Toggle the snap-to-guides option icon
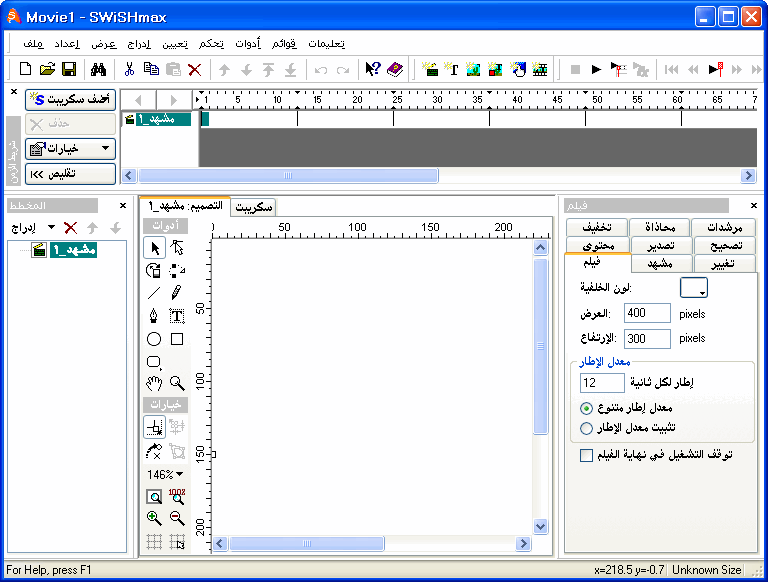The width and height of the screenshot is (768, 582). [x=155, y=427]
